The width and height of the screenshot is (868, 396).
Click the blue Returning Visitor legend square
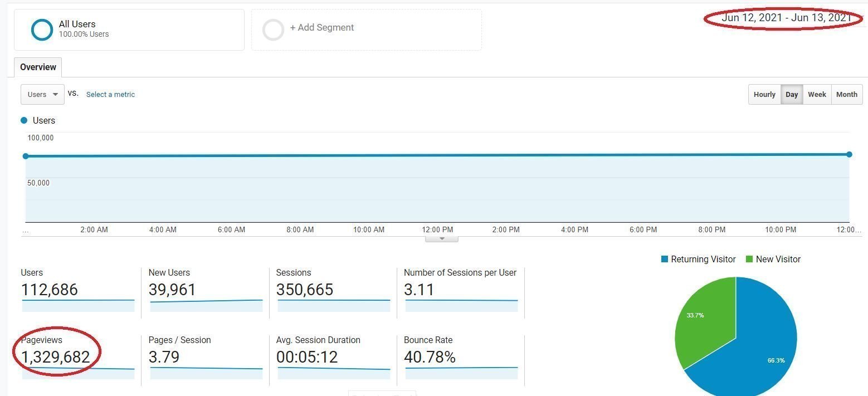664,259
